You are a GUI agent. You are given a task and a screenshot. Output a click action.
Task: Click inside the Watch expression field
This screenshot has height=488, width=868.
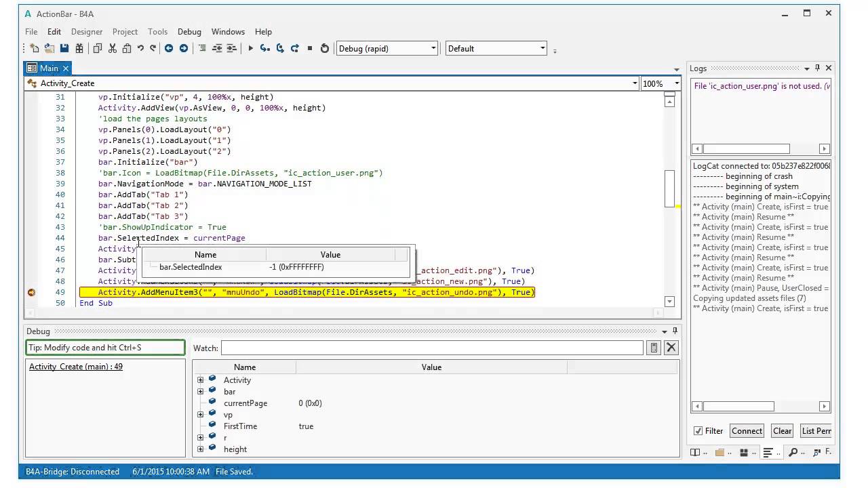point(432,348)
